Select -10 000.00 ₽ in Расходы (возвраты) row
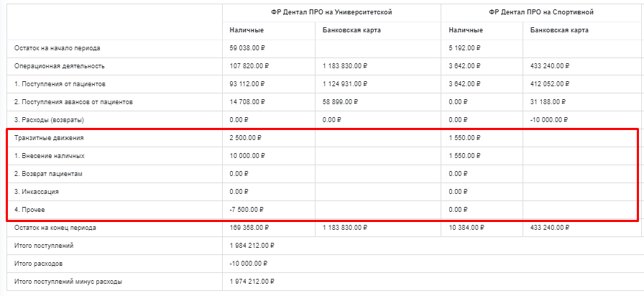Screen dimensions: 644x296 pyautogui.click(x=549, y=120)
